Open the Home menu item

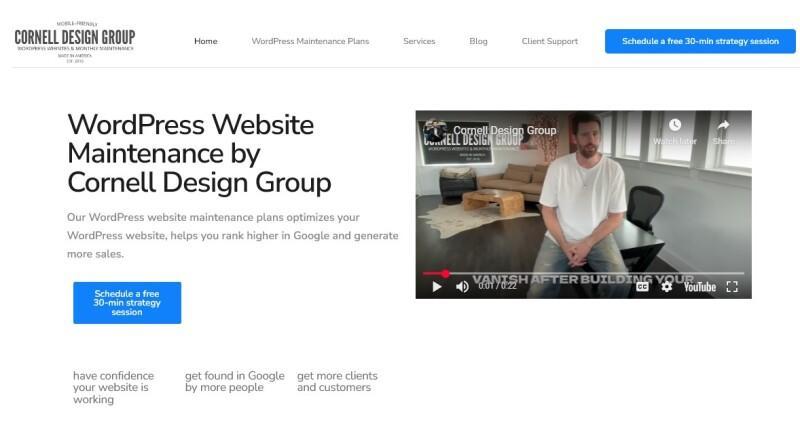[206, 41]
